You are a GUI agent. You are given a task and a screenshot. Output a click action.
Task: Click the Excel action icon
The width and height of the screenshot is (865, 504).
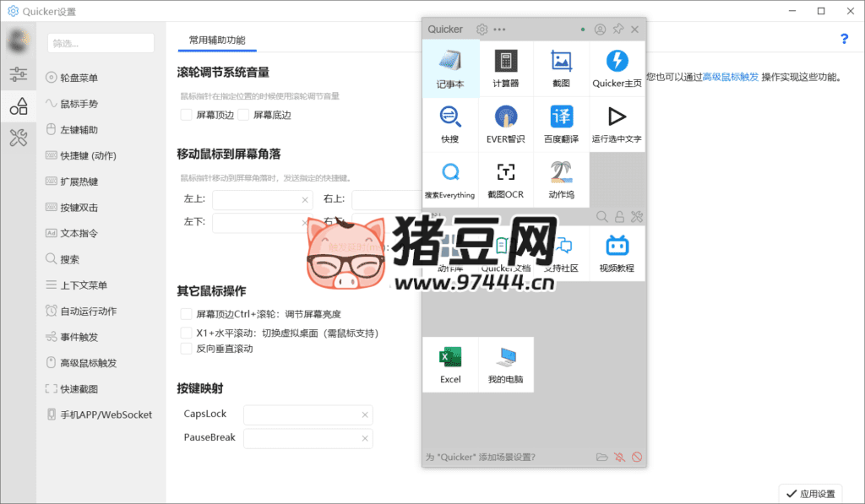pyautogui.click(x=450, y=364)
